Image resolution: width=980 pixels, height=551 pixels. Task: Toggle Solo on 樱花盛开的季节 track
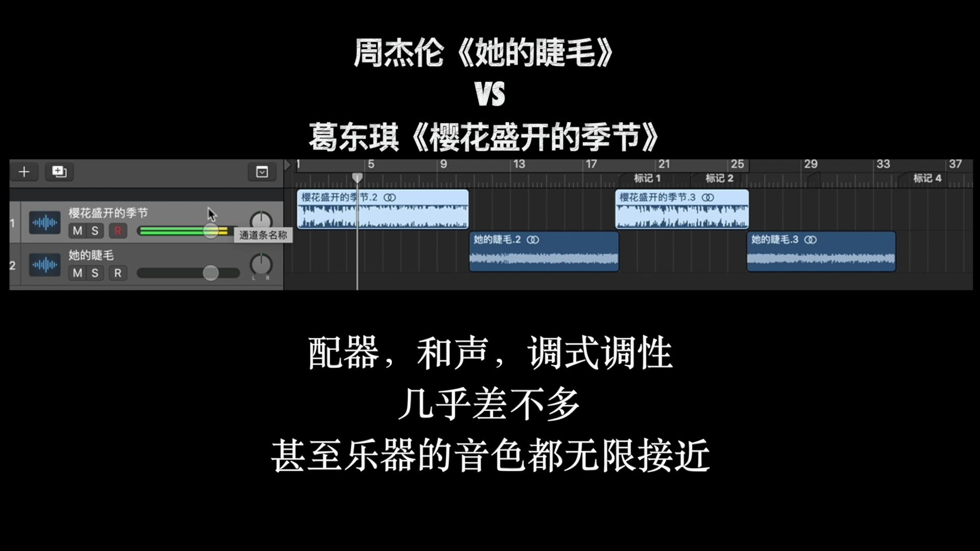(94, 231)
